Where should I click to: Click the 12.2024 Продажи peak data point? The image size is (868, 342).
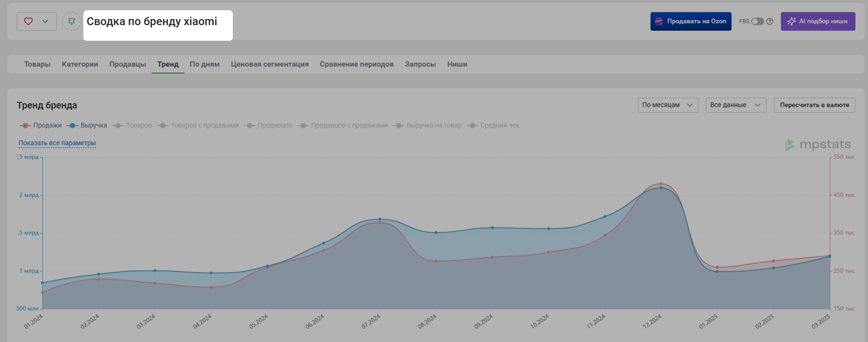(x=661, y=184)
